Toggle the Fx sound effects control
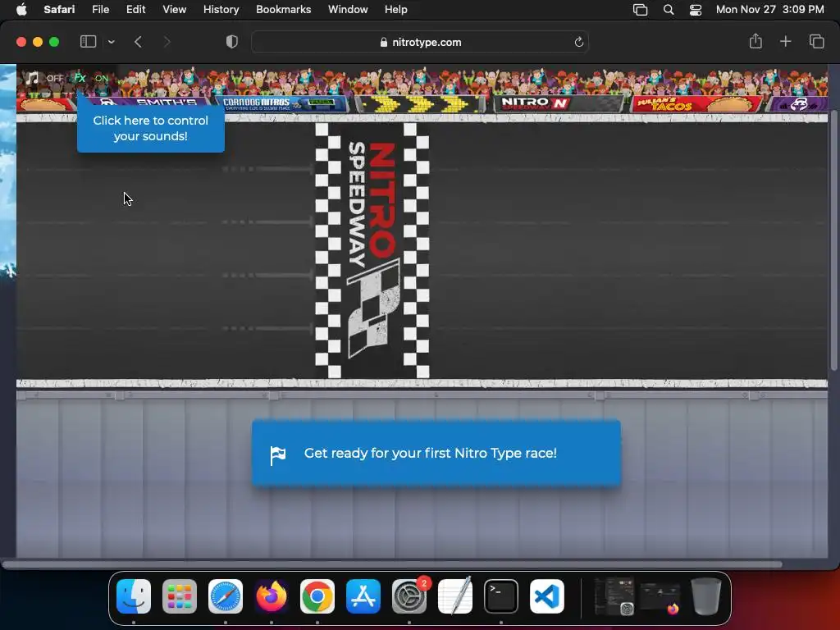 pos(80,78)
